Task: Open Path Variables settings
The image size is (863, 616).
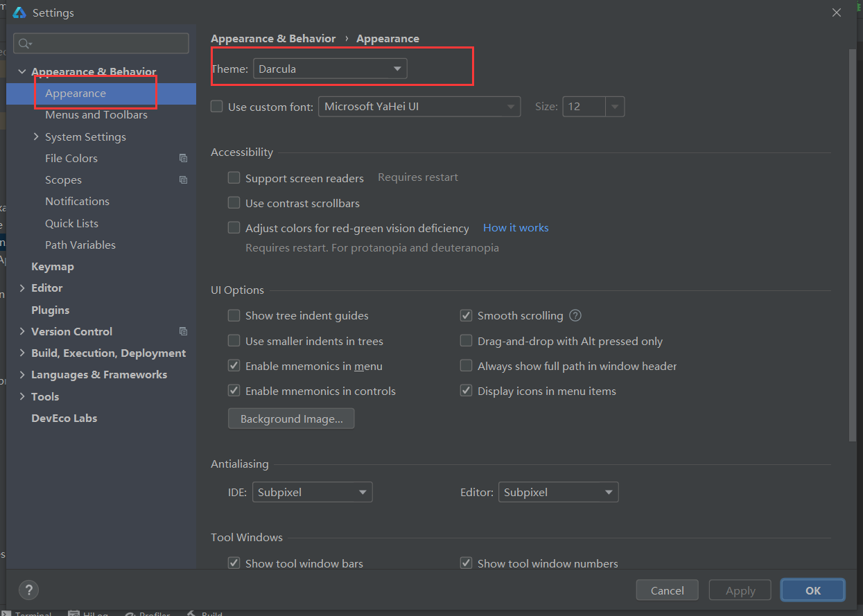Action: pos(80,245)
